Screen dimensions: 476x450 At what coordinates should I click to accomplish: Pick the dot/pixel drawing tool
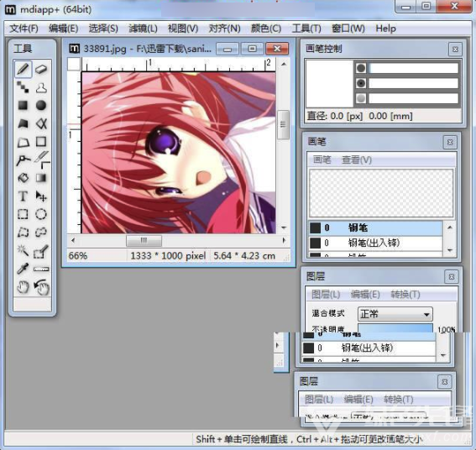23,87
